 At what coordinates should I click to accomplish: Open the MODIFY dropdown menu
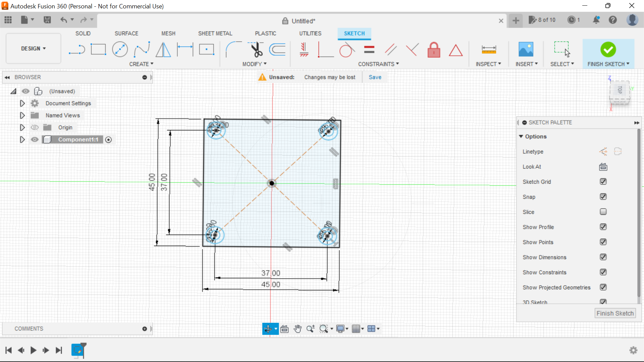(254, 64)
